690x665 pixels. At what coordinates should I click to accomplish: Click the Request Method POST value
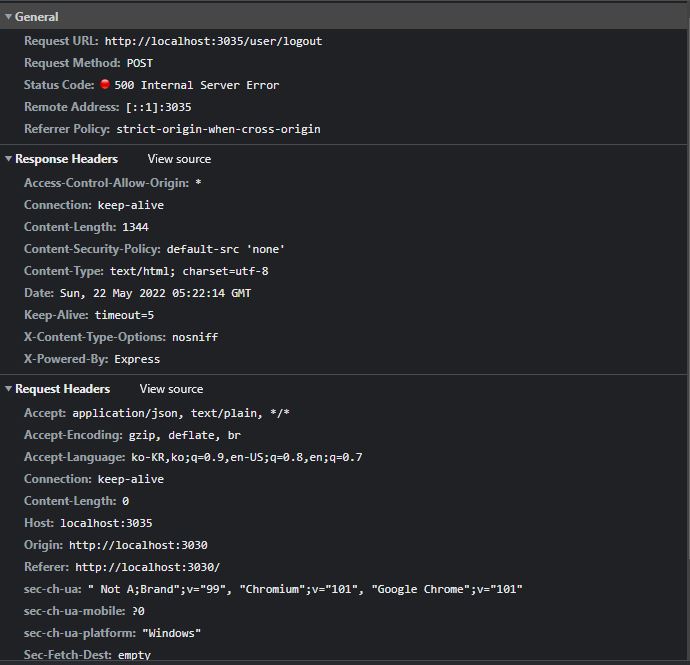(x=140, y=63)
